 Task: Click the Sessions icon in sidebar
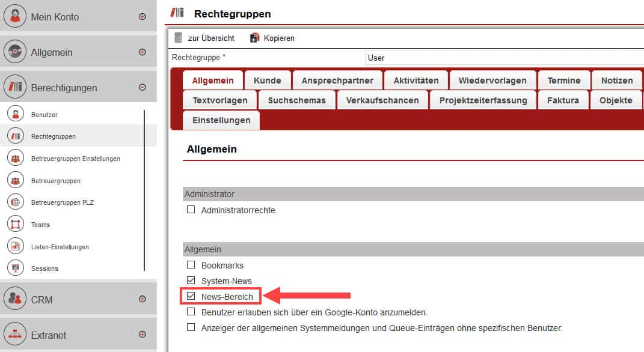point(15,269)
